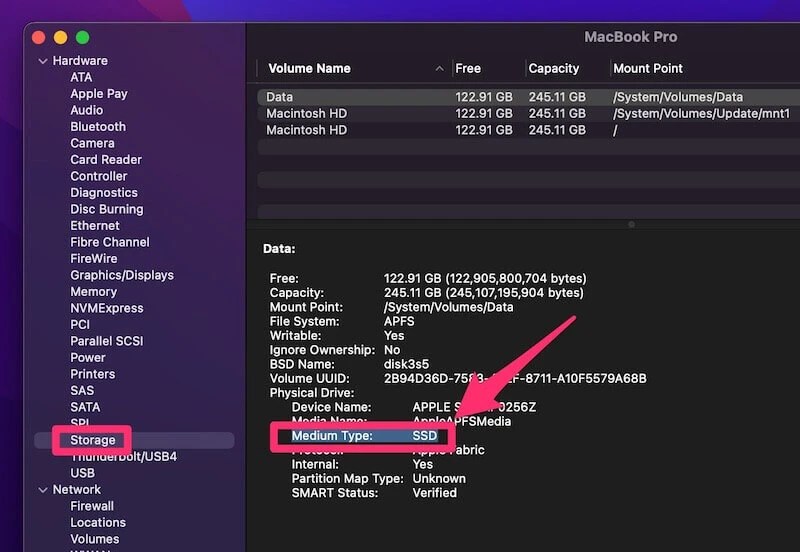
Task: Click the Internal Yes value
Action: 422,464
